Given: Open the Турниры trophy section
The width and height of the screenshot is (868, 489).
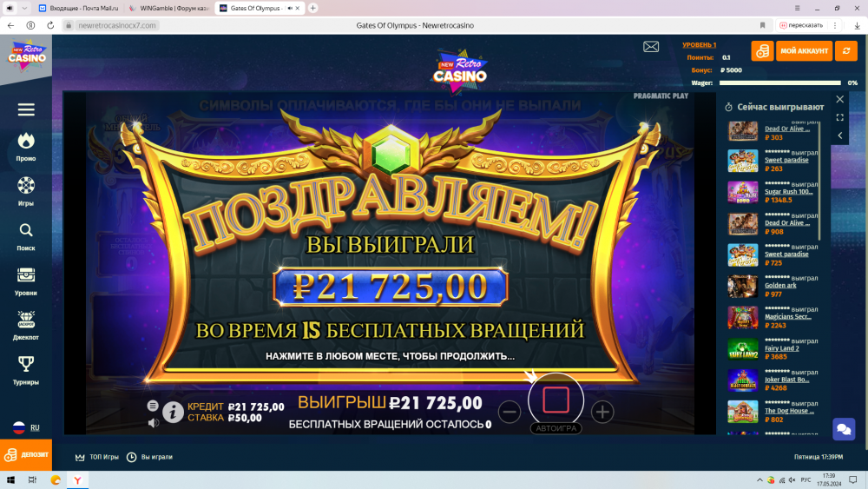Looking at the screenshot, I should click(26, 371).
